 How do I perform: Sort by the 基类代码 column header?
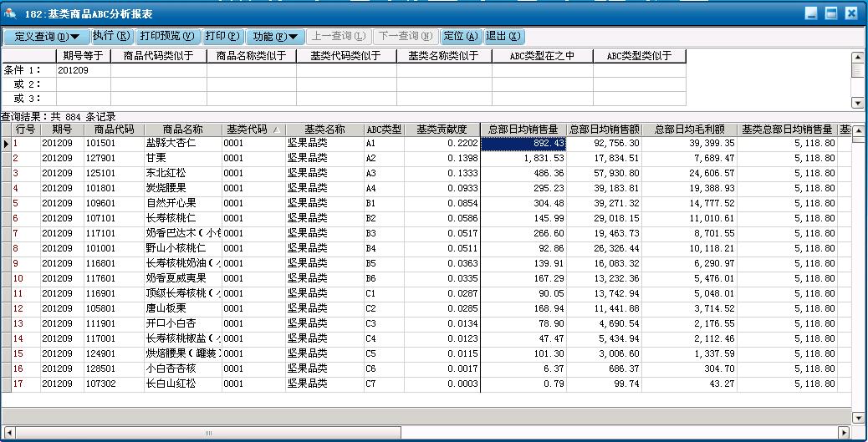[252, 130]
